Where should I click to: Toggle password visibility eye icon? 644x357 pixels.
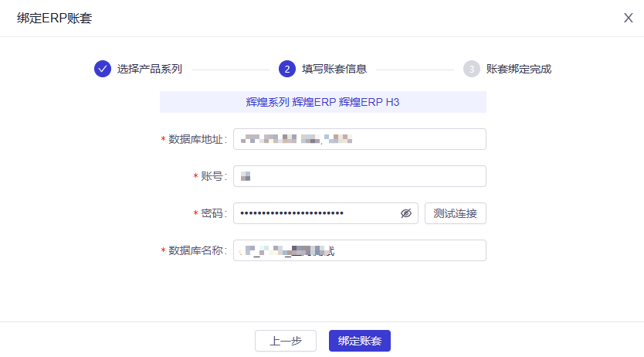pyautogui.click(x=406, y=213)
